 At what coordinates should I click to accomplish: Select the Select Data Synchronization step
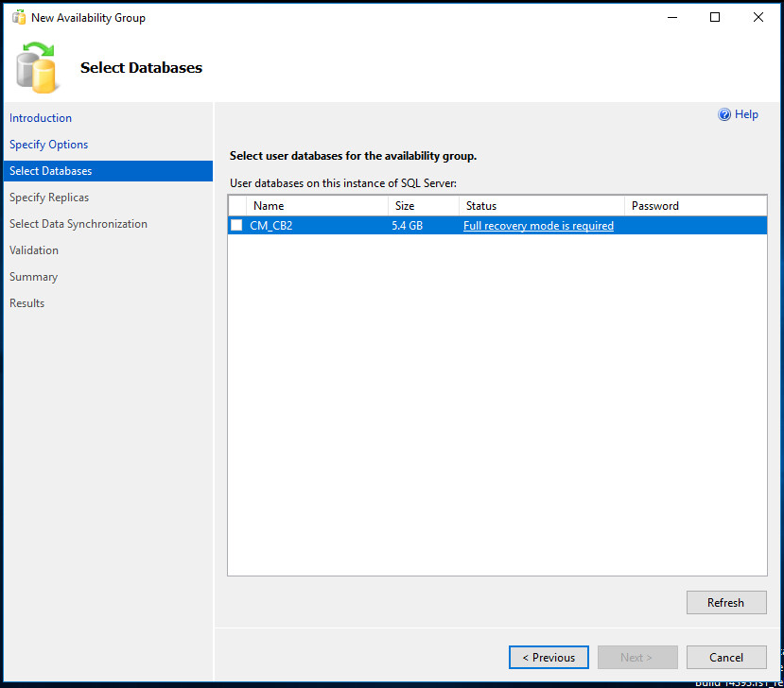tap(78, 223)
